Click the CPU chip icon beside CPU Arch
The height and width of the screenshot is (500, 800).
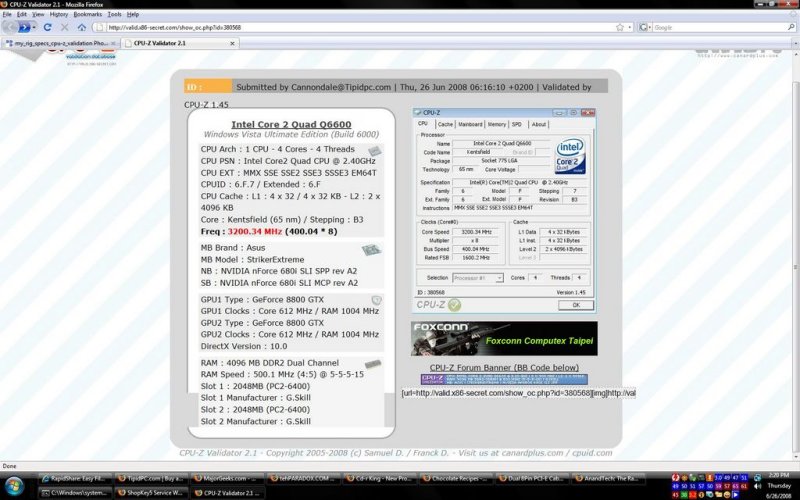click(374, 151)
